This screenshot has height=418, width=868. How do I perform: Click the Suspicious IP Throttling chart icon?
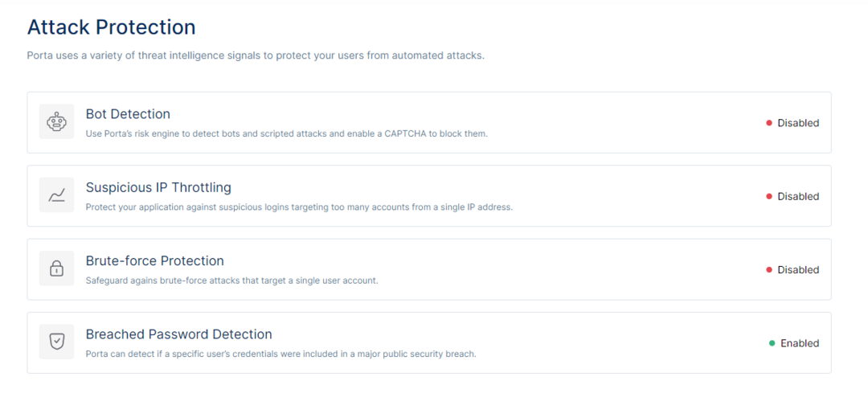56,195
